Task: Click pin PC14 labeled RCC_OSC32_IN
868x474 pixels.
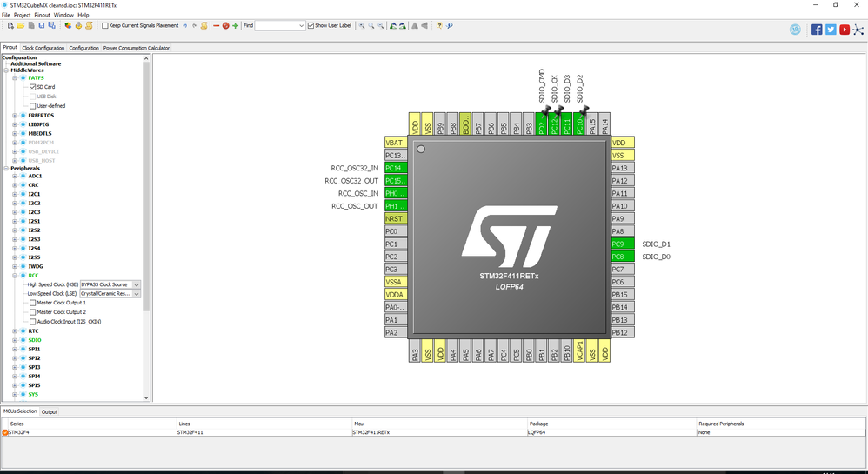Action: (x=396, y=168)
